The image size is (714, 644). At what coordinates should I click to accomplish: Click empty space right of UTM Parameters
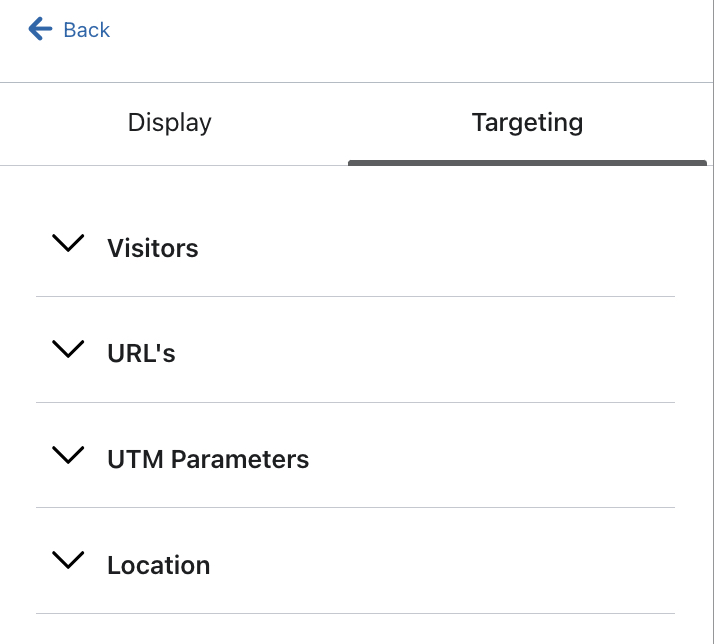coord(500,460)
